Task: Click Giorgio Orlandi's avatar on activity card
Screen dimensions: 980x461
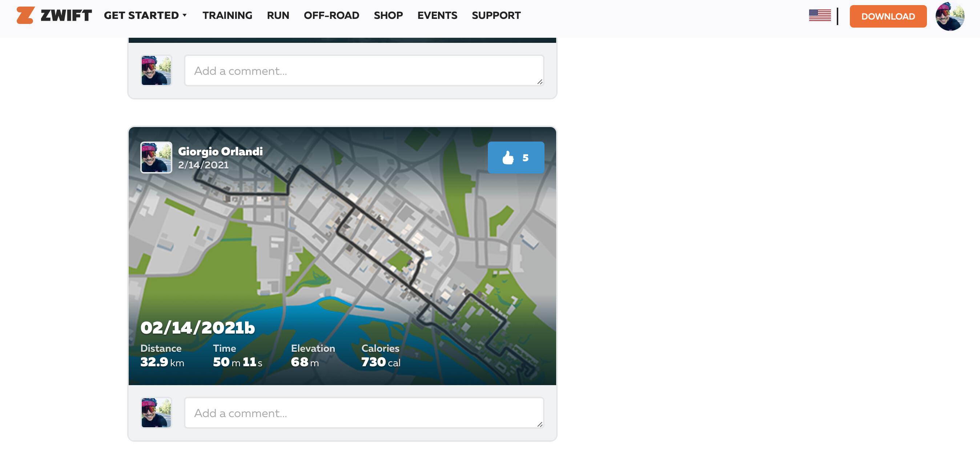Action: (156, 157)
